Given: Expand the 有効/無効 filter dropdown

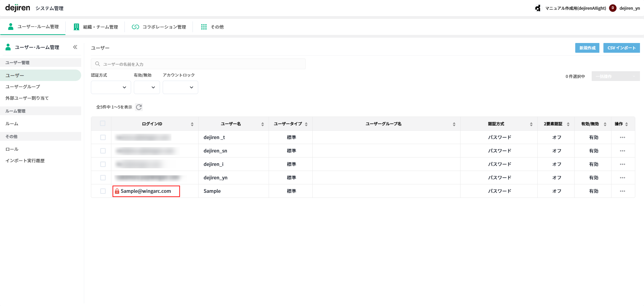Looking at the screenshot, I should click(x=147, y=87).
